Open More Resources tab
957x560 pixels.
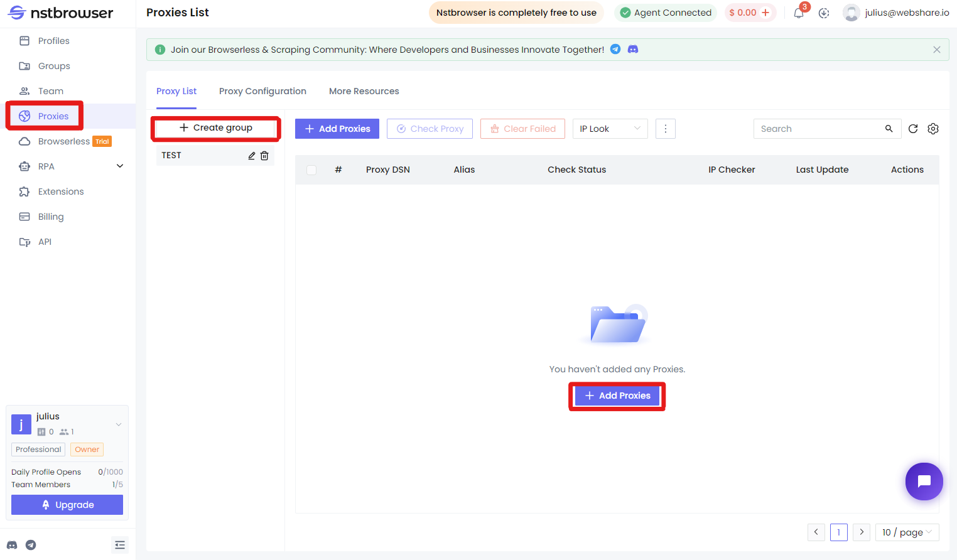(364, 91)
